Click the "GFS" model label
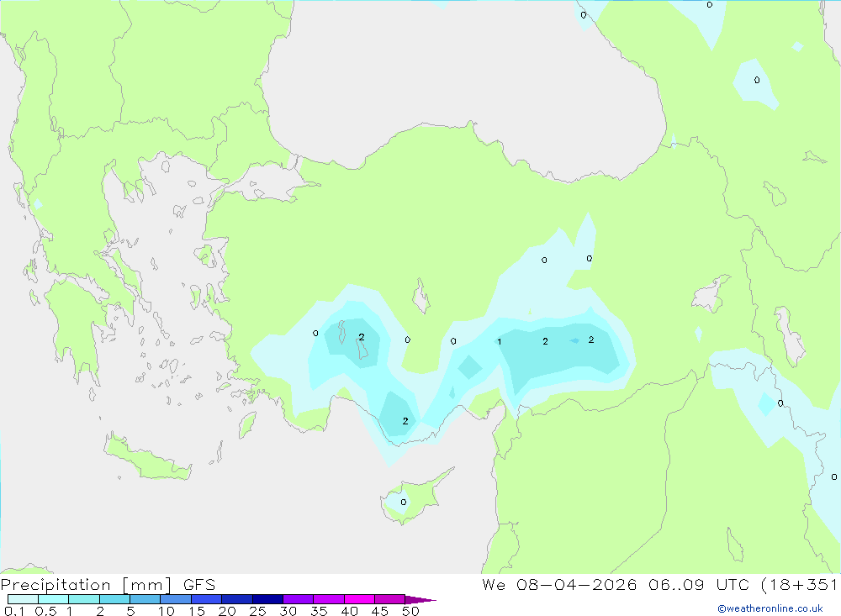This screenshot has width=841, height=616. click(199, 585)
